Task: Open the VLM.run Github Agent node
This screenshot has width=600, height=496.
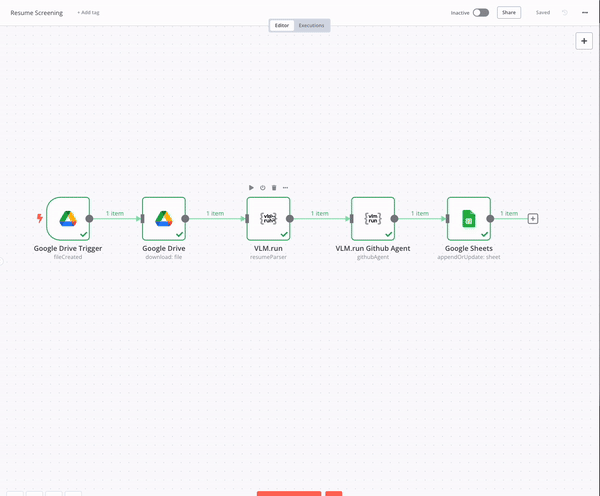Action: coord(373,219)
